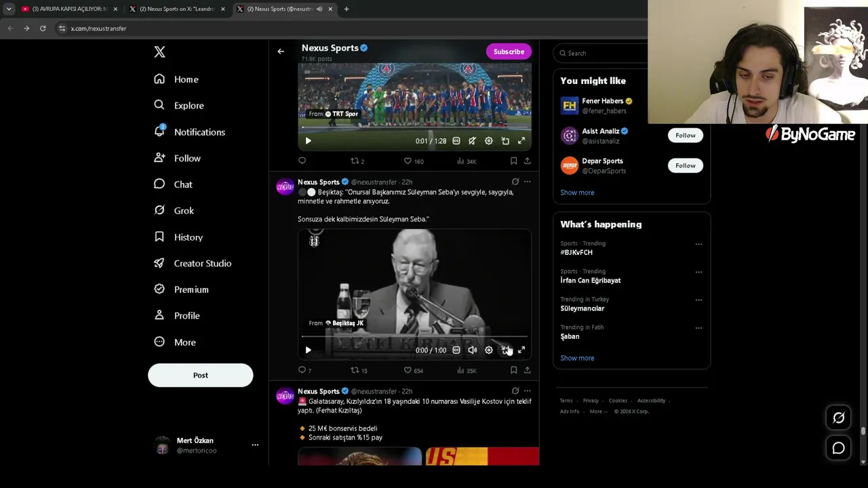868x488 pixels.
Task: Open the floating chat button
Action: click(839, 448)
